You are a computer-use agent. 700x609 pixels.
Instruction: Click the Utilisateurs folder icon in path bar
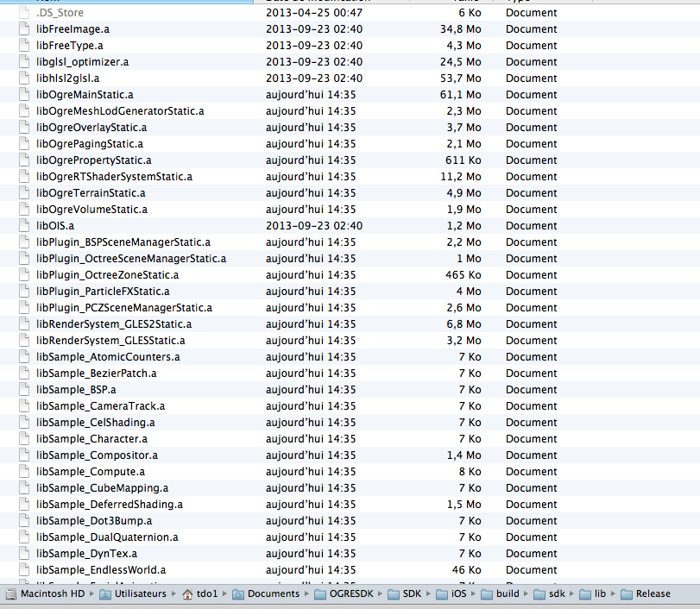click(105, 593)
